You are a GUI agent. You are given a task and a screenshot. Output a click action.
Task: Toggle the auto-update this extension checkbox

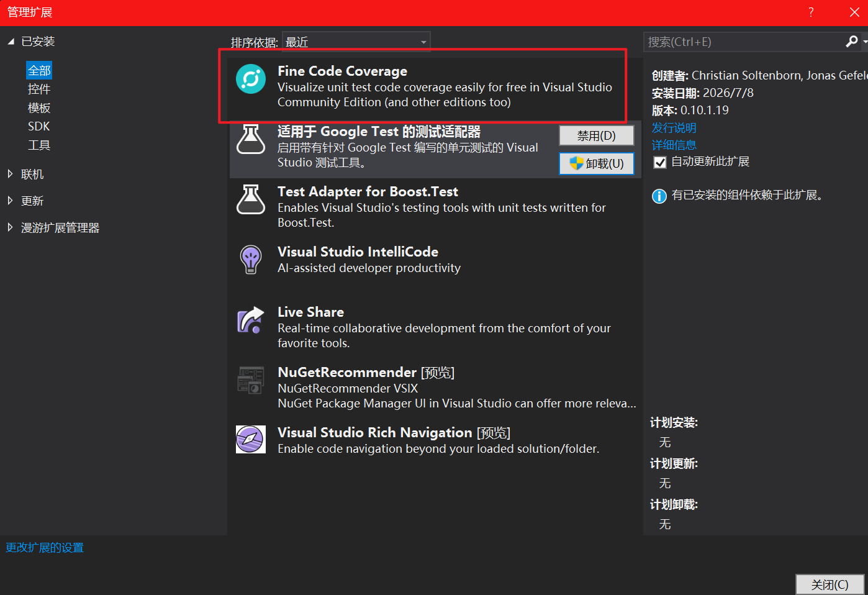[x=660, y=162]
